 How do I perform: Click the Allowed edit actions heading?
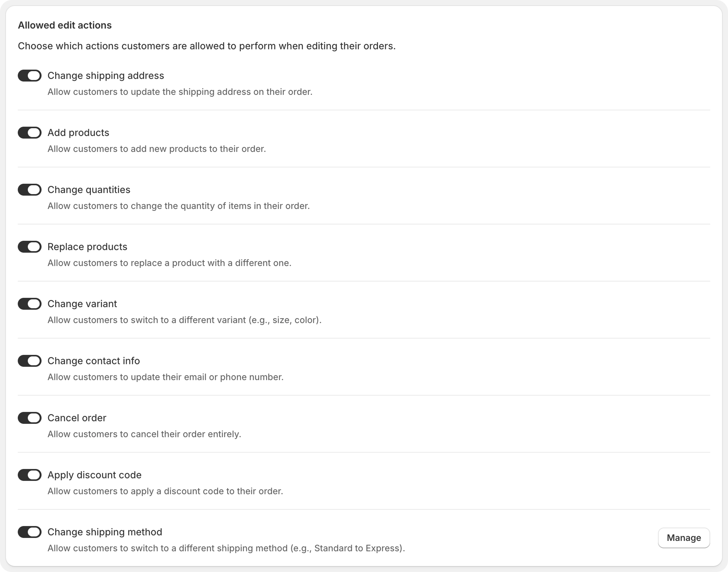(x=65, y=25)
